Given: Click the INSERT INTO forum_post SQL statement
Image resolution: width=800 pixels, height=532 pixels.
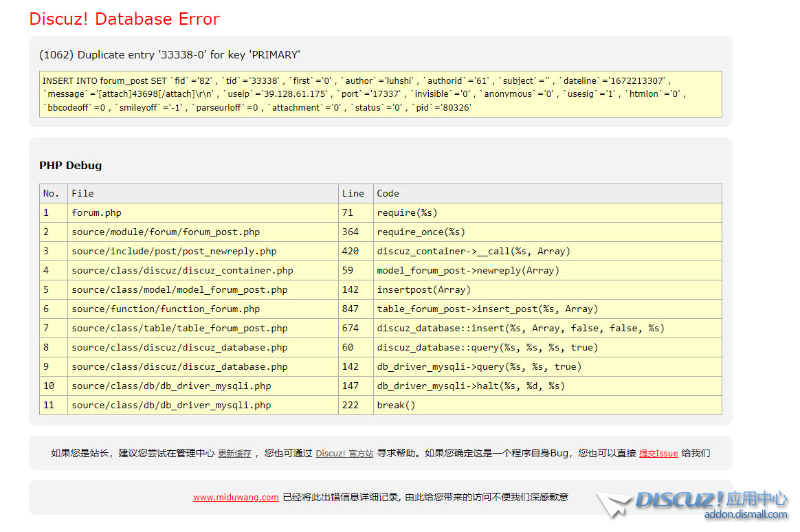Looking at the screenshot, I should click(381, 94).
